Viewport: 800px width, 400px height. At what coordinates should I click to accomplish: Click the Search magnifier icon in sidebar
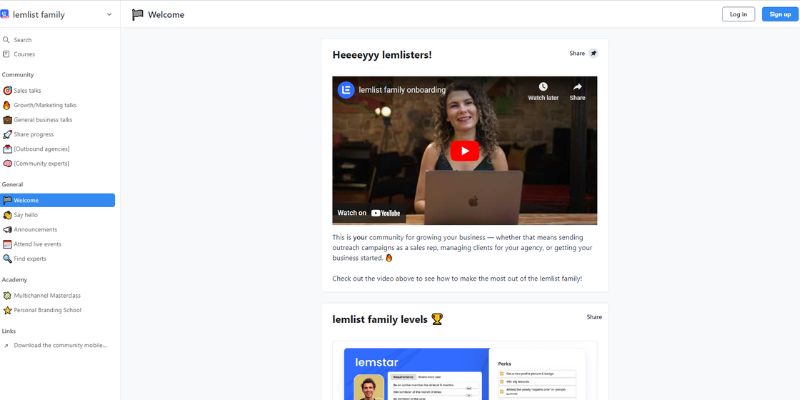coord(7,39)
